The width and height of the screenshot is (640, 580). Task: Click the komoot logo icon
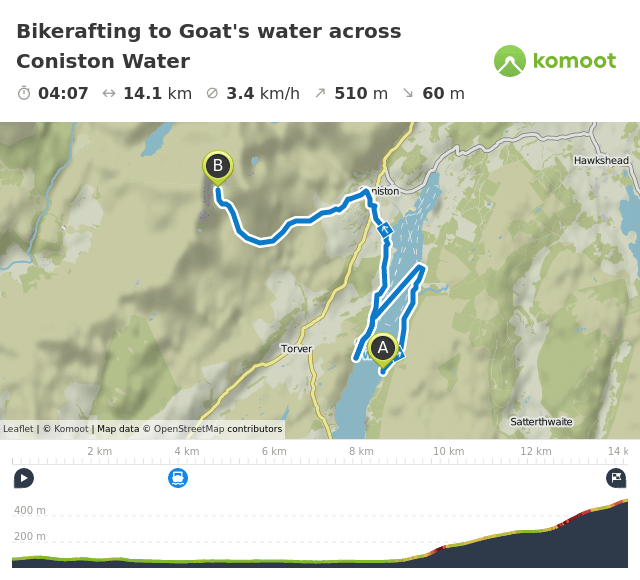(x=510, y=61)
